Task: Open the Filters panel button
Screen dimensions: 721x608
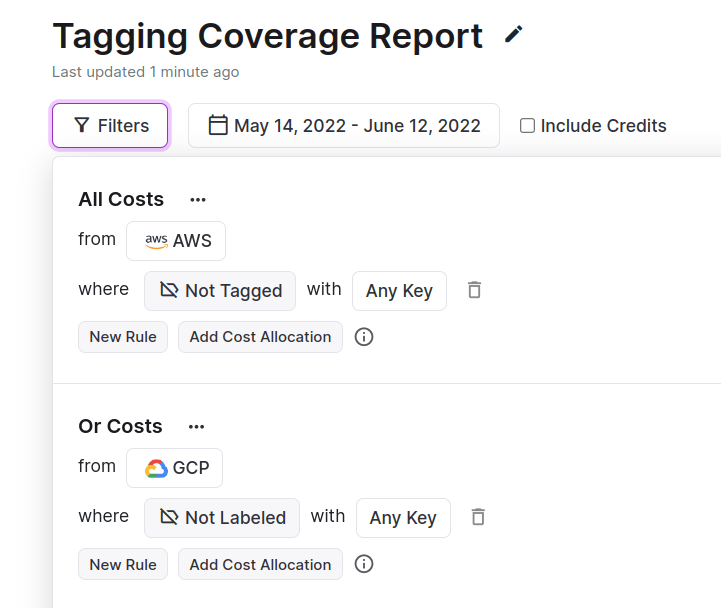Action: coord(110,126)
